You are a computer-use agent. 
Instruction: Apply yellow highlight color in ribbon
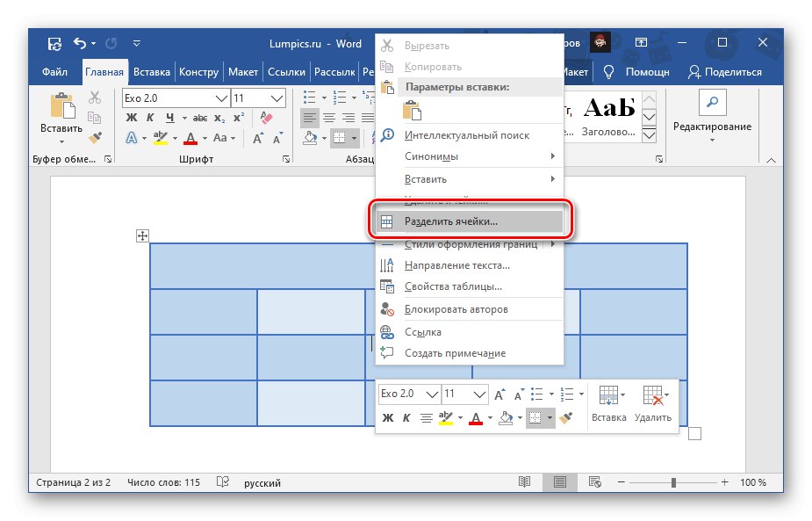(161, 138)
